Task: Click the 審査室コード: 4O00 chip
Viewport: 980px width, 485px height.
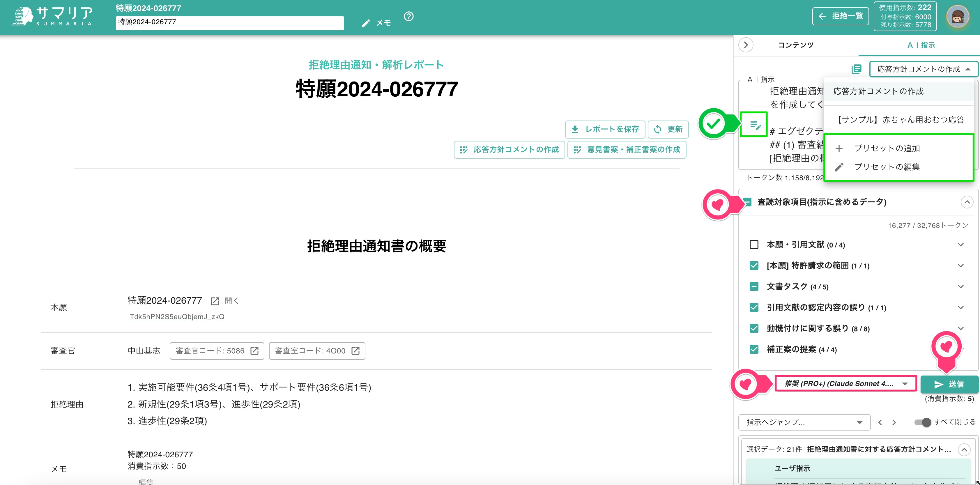Action: pos(317,351)
